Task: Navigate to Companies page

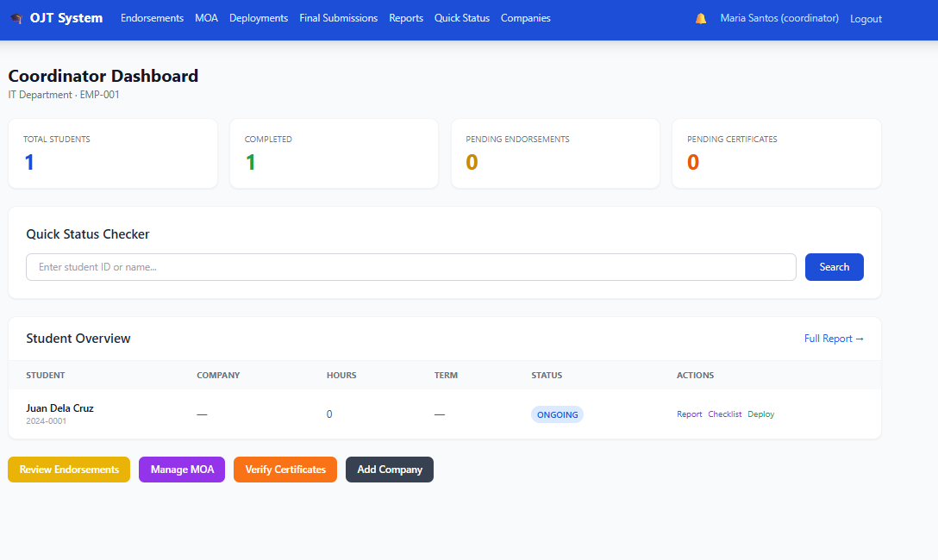Action: (526, 18)
